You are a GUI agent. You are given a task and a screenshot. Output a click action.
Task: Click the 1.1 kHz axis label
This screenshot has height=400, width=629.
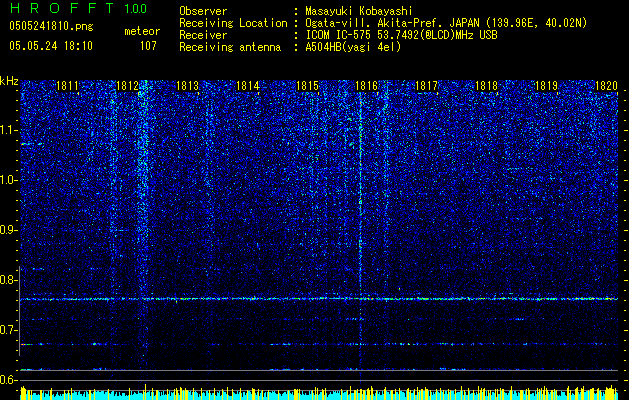pyautogui.click(x=8, y=130)
